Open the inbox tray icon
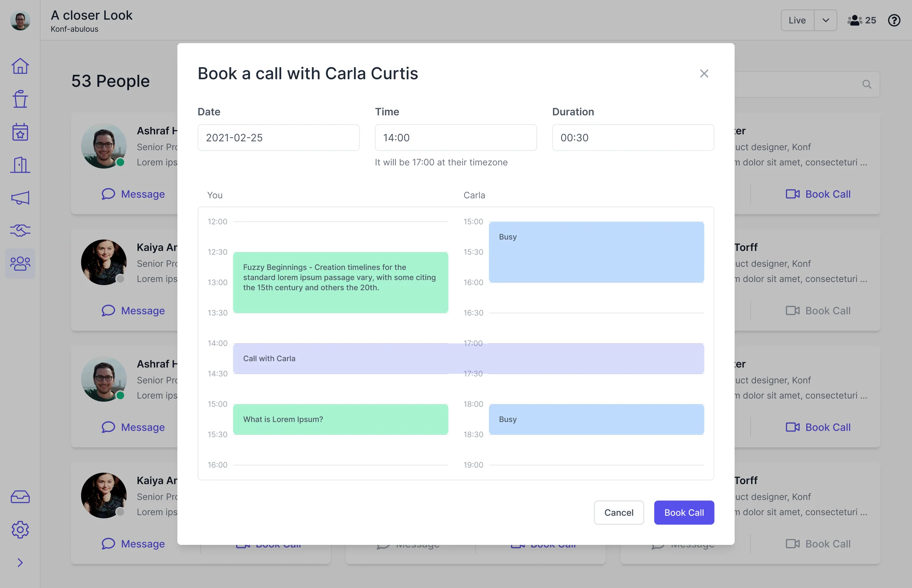 click(20, 497)
